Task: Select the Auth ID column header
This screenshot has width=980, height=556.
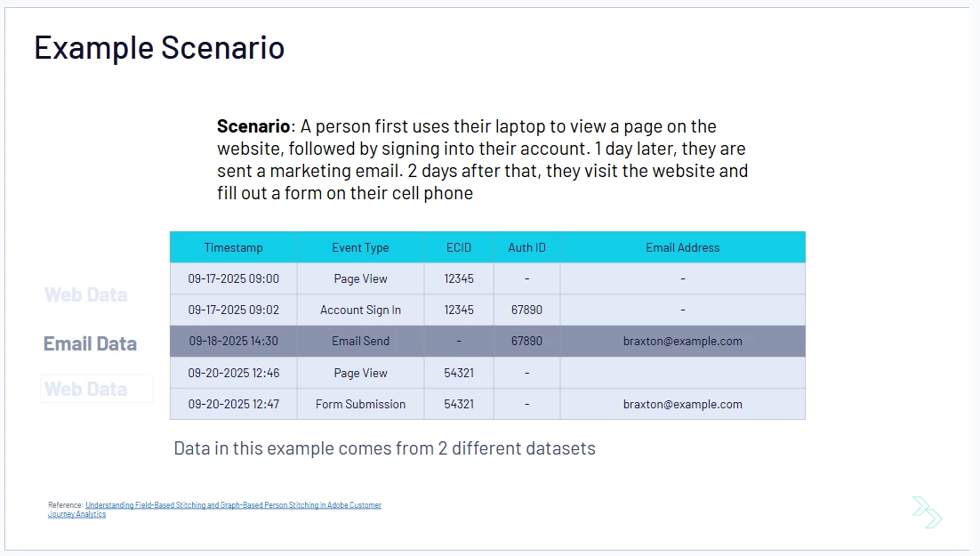Action: pyautogui.click(x=526, y=247)
